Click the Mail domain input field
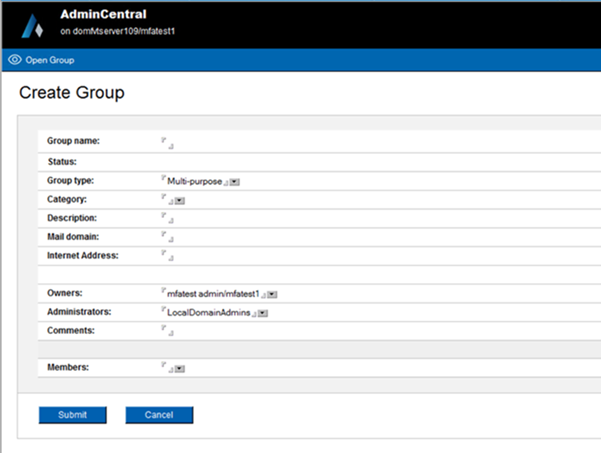601x453 pixels. click(x=168, y=237)
